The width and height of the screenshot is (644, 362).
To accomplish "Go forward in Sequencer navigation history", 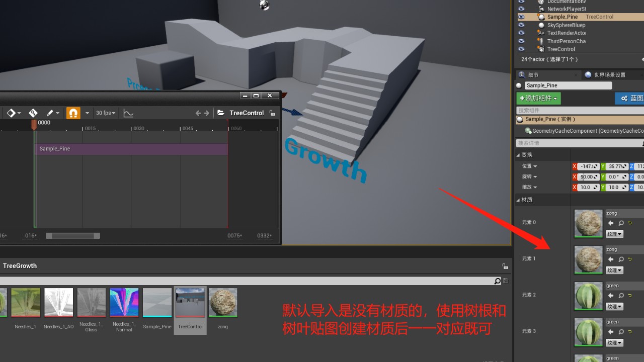I will pos(206,113).
